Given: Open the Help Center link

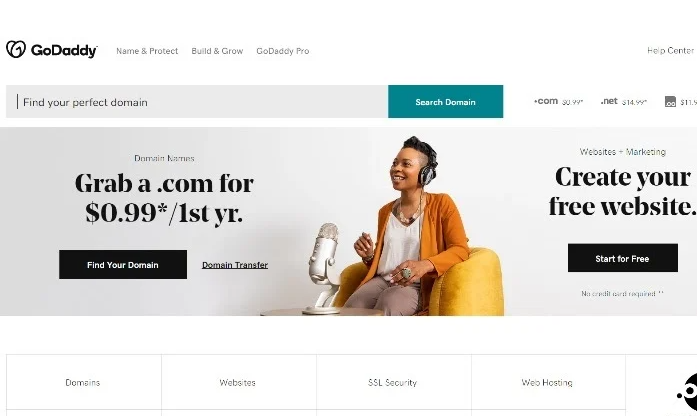Looking at the screenshot, I should pyautogui.click(x=670, y=51).
